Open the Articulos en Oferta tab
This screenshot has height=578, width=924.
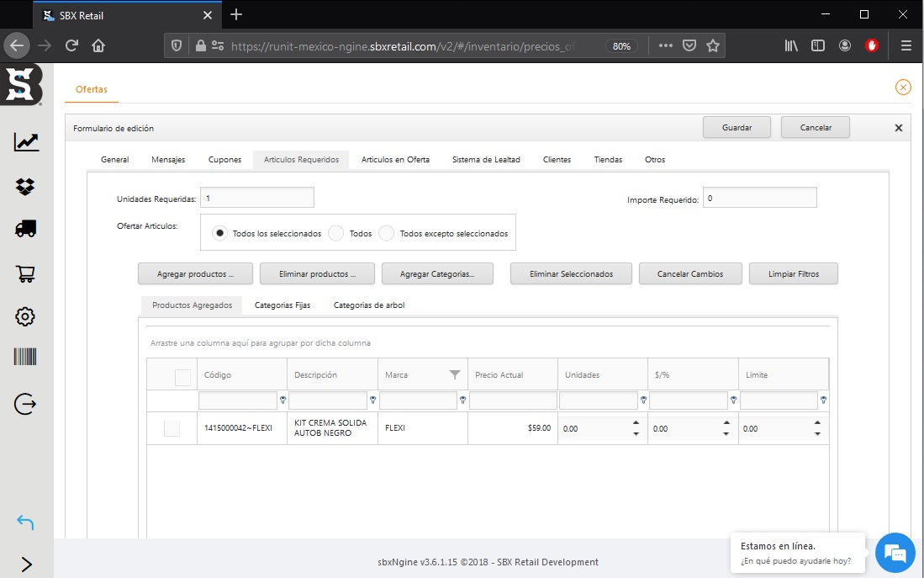pos(395,160)
